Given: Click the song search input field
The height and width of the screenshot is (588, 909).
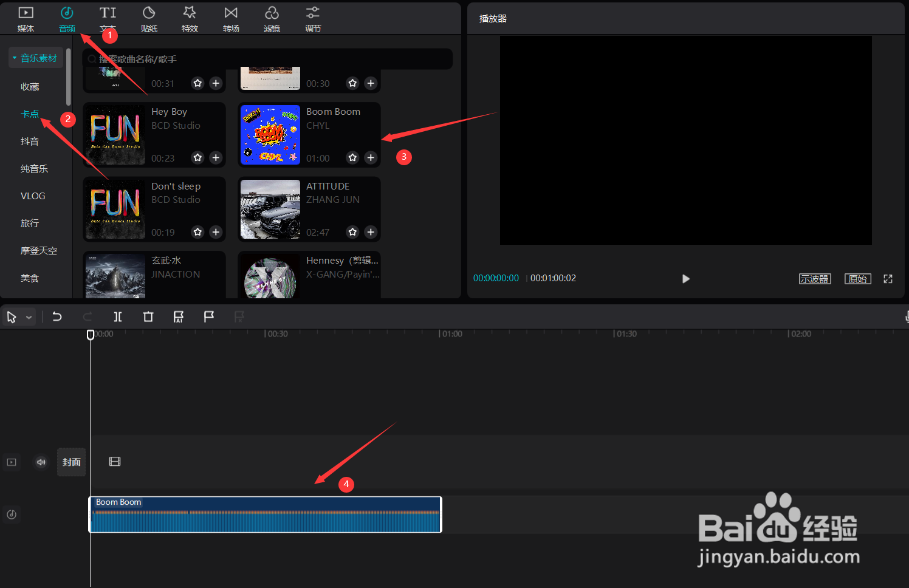Looking at the screenshot, I should pyautogui.click(x=267, y=59).
